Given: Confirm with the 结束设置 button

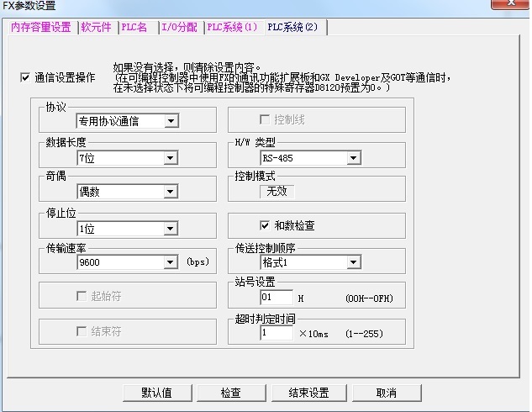Looking at the screenshot, I should 308,393.
